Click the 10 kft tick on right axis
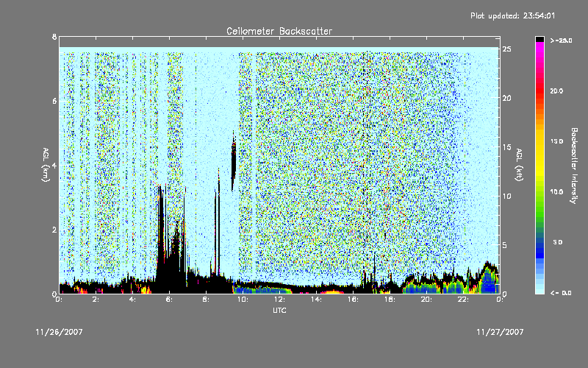 point(507,196)
